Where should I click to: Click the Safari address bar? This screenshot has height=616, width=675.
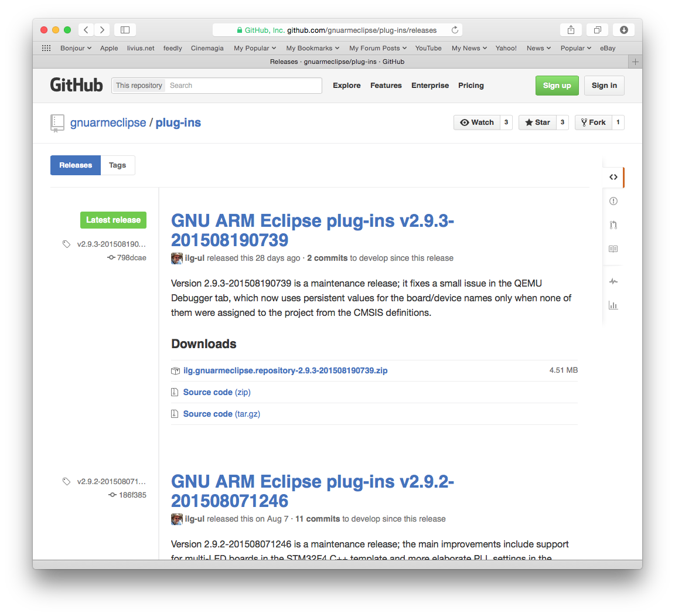(337, 30)
